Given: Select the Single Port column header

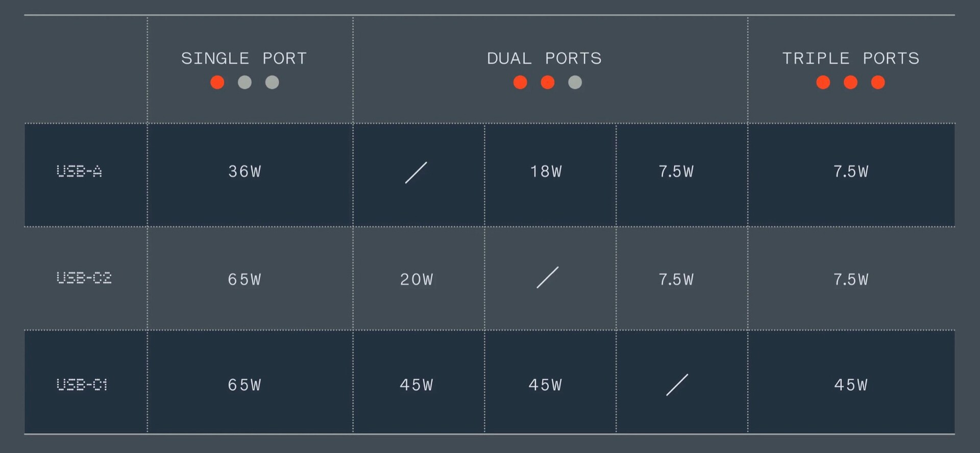Looking at the screenshot, I should 244,58.
